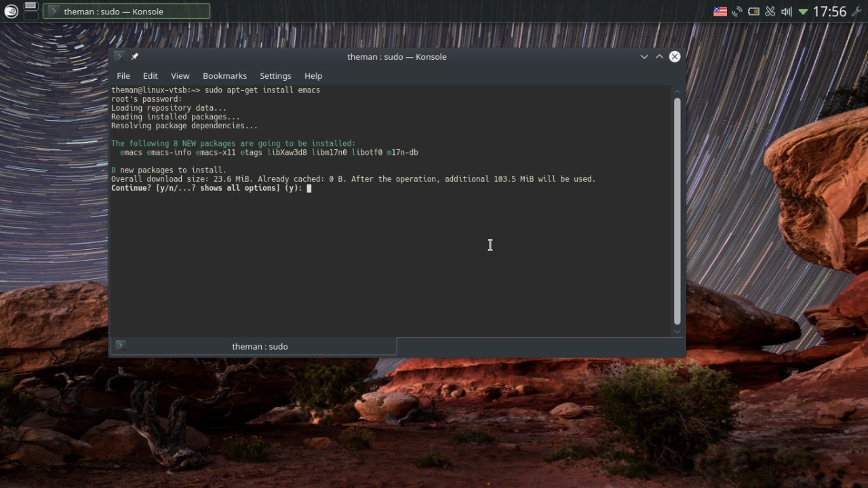Click the scrollbar up arrow in Konsole
868x488 pixels.
click(x=677, y=91)
